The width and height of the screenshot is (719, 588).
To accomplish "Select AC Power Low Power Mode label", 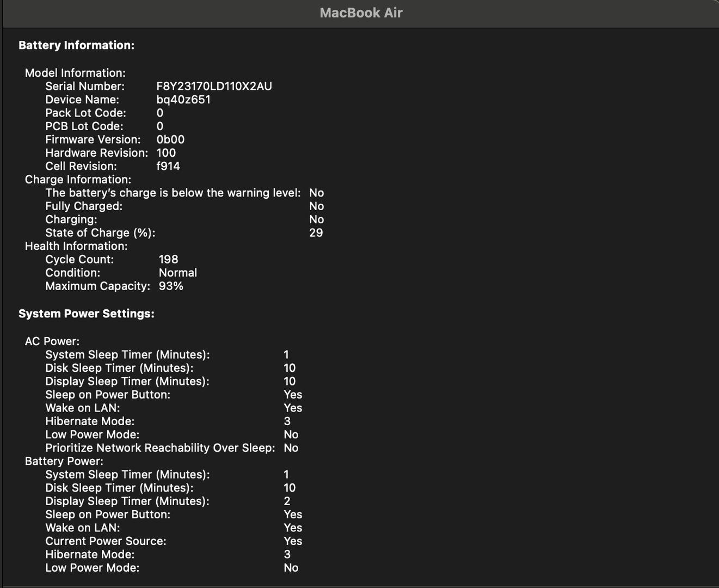I will pyautogui.click(x=93, y=434).
